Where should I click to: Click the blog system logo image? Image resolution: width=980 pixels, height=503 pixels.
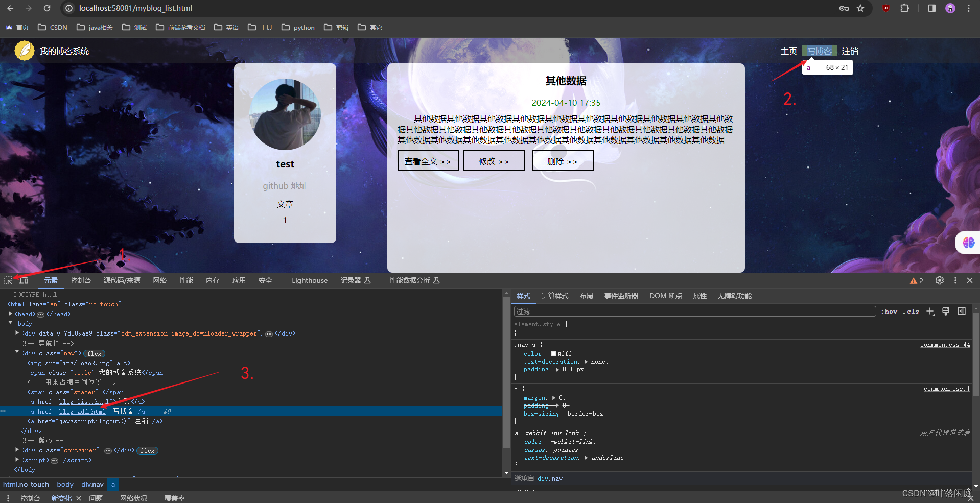[x=25, y=51]
